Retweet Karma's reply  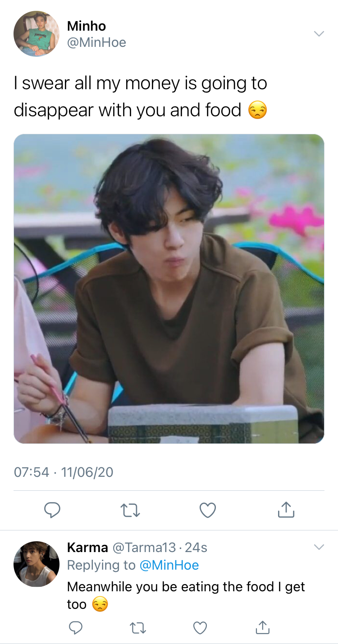click(138, 627)
